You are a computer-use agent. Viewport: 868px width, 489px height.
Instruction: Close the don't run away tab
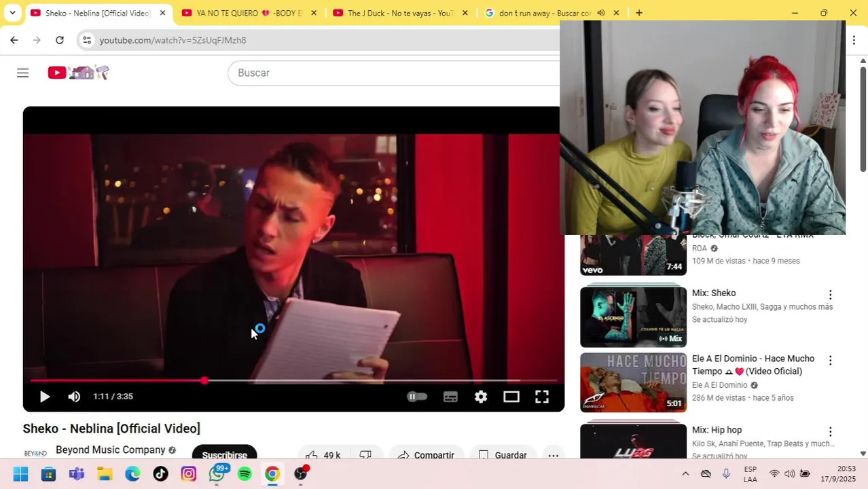coord(616,13)
